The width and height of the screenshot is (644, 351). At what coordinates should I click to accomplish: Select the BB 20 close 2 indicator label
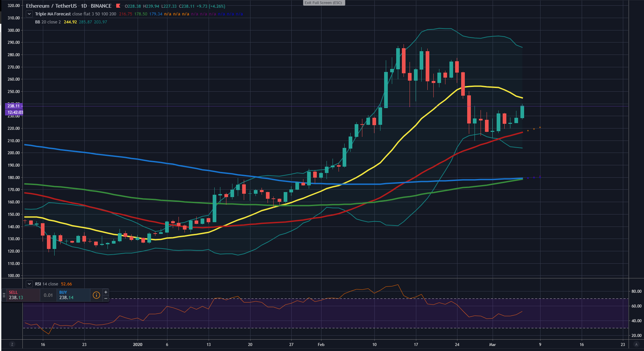tap(48, 22)
